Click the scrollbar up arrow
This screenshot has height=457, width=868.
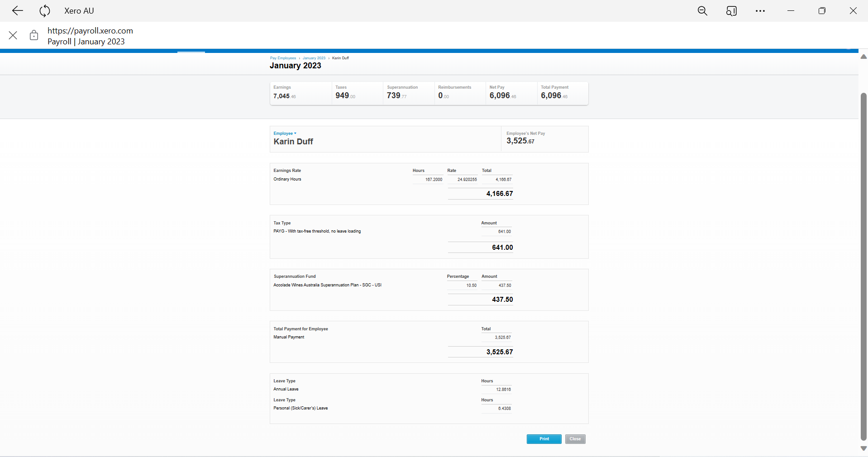pyautogui.click(x=863, y=57)
